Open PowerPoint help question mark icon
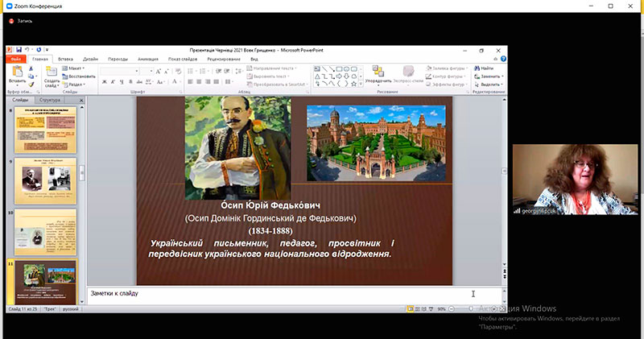 click(x=503, y=59)
